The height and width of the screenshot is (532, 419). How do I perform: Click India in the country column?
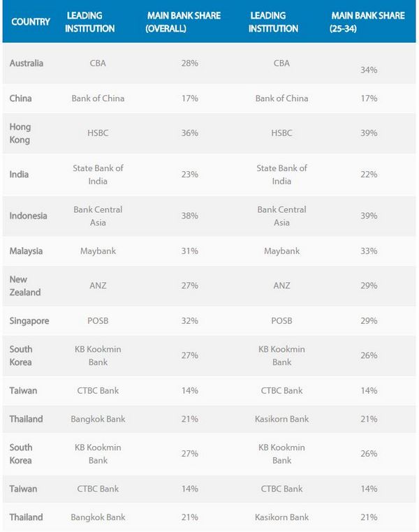(19, 174)
